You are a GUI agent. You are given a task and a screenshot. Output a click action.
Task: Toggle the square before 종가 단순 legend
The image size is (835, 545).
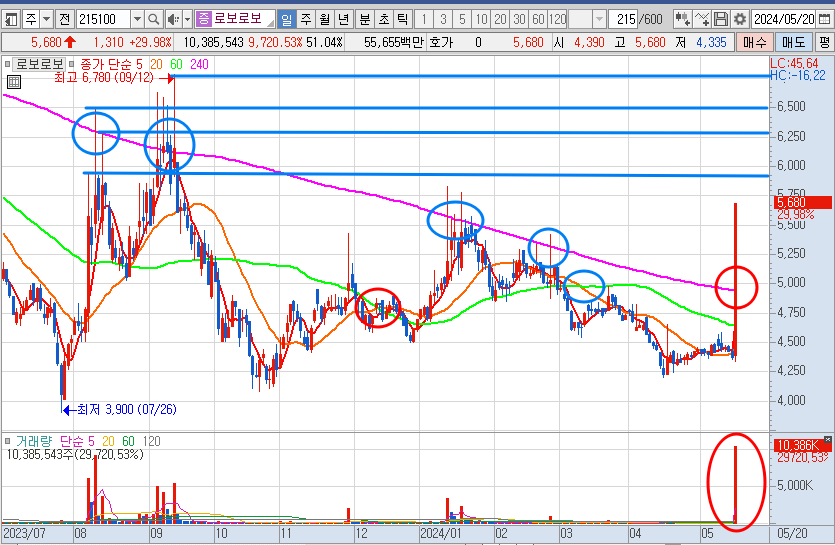tap(71, 64)
